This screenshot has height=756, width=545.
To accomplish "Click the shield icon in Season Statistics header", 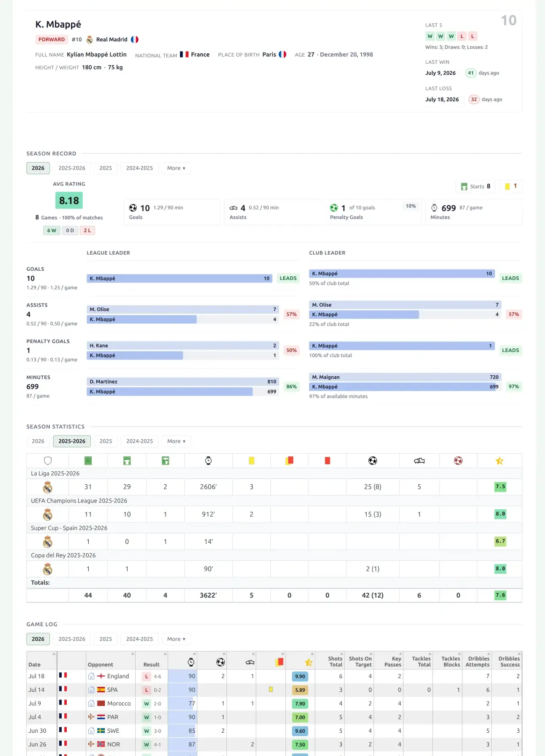I will coord(48,461).
